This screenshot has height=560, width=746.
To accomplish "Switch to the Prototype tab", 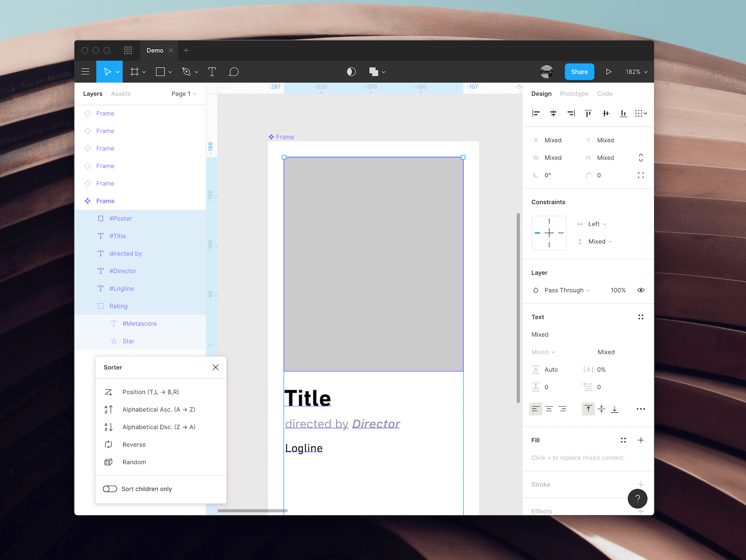I will [x=574, y=94].
